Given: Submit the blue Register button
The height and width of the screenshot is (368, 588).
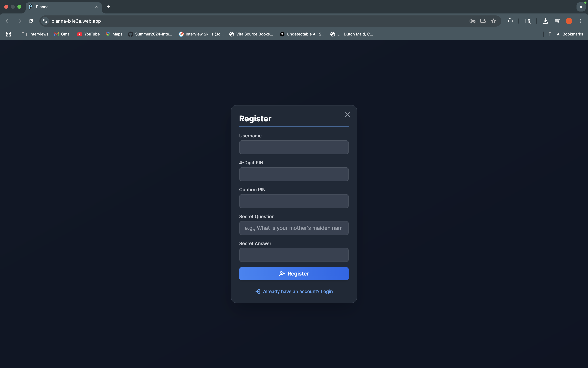Looking at the screenshot, I should click(294, 274).
